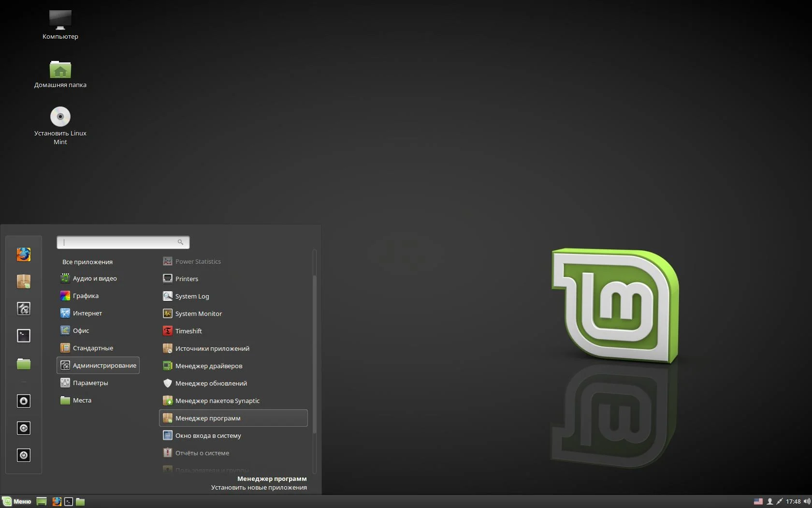Launch Firefox from the panel launcher

point(57,502)
